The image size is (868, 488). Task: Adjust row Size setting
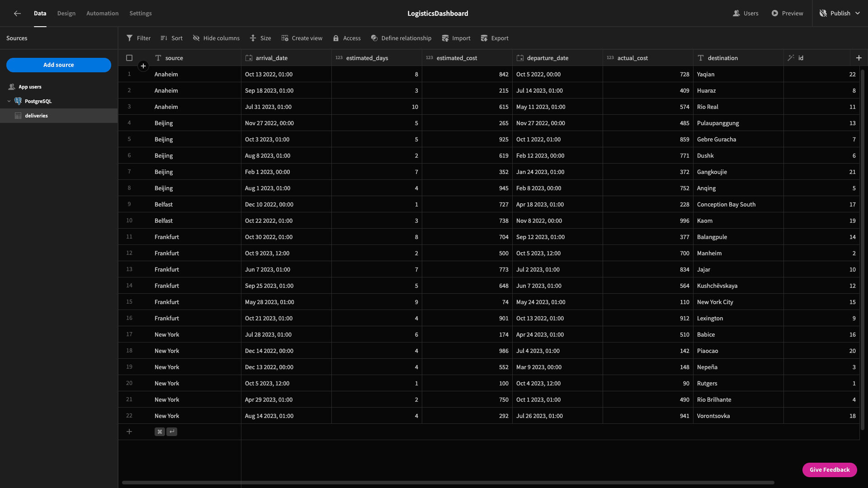pyautogui.click(x=260, y=38)
